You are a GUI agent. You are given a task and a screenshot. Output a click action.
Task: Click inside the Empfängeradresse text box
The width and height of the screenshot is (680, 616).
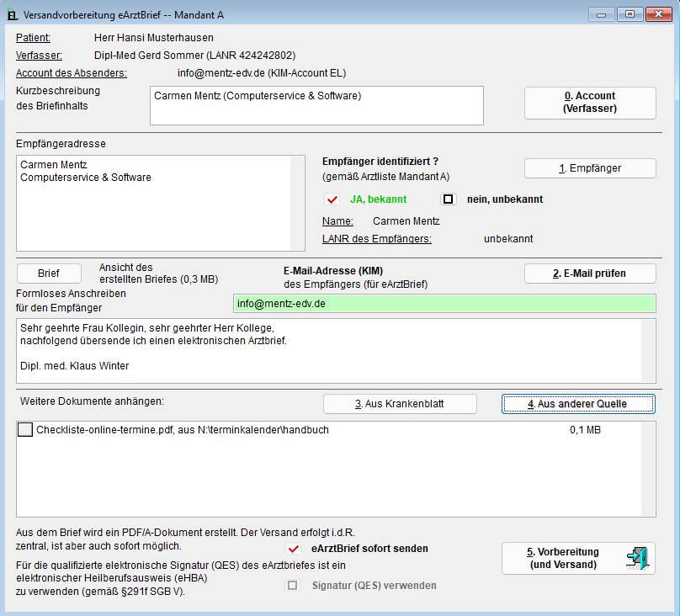coord(153,203)
